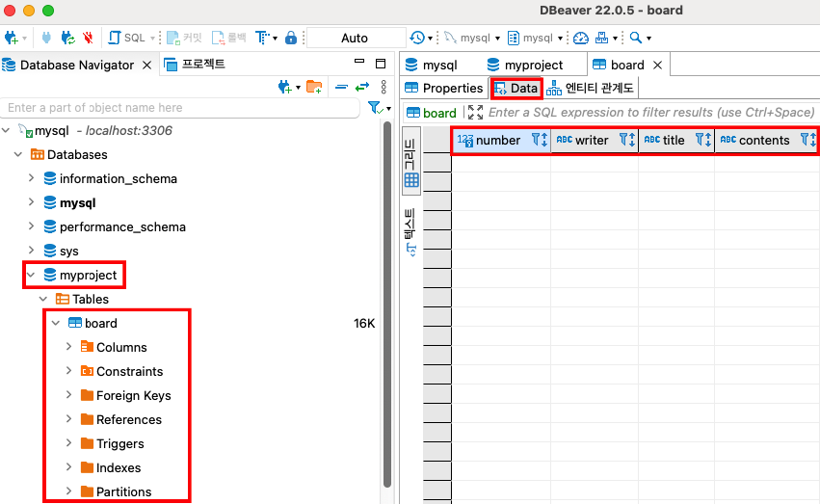Collapse the myproject database node
This screenshot has height=504, width=820.
(x=31, y=275)
